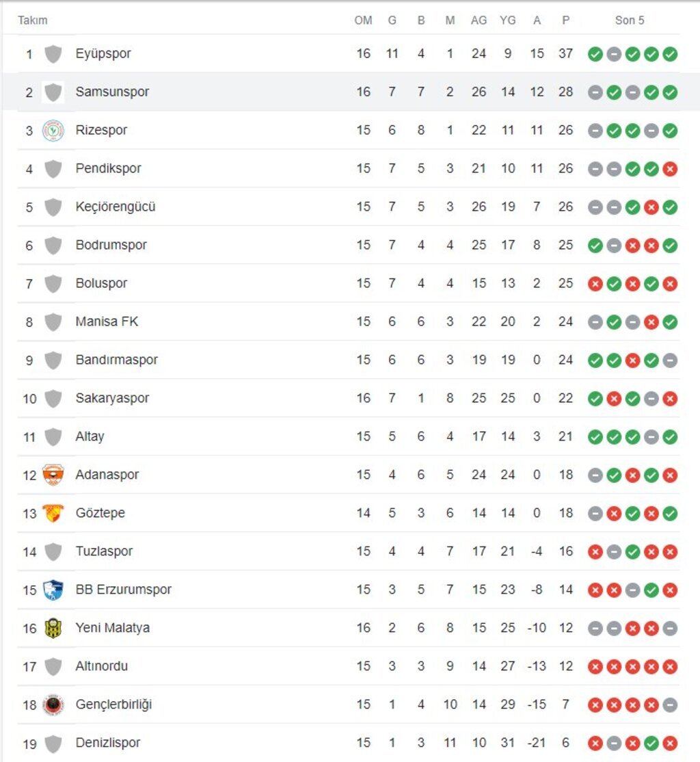Click the OM column header

tap(363, 21)
